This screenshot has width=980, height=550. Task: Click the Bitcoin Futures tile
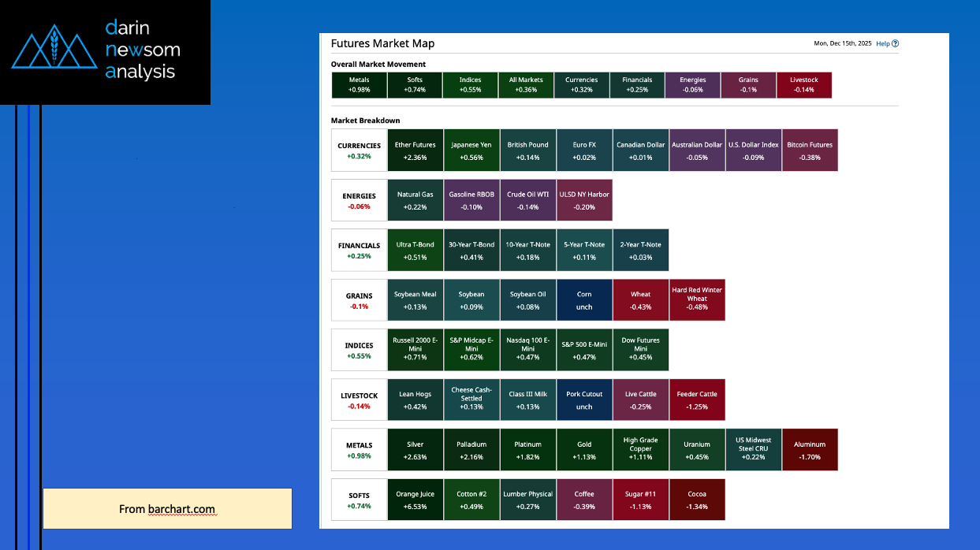tap(810, 151)
